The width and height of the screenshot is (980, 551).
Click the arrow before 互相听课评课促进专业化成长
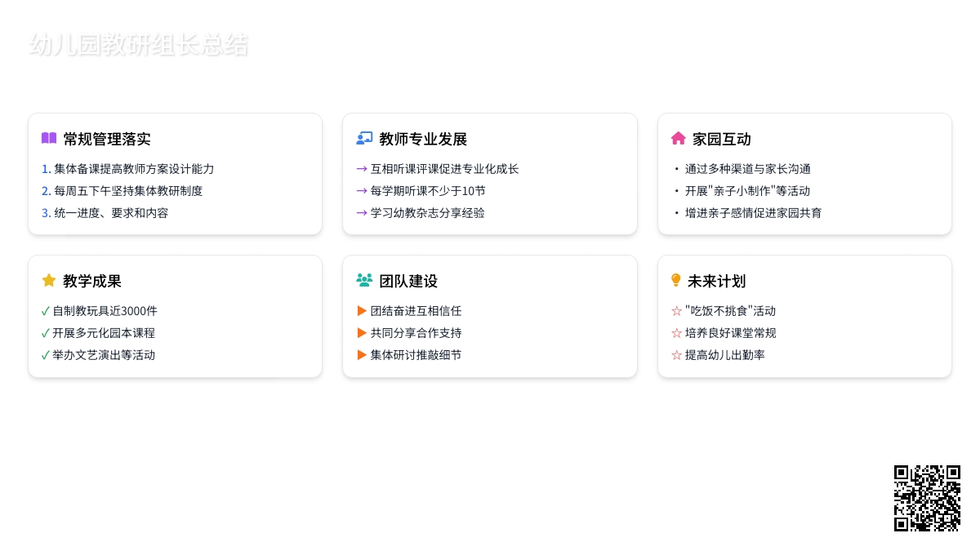coord(362,169)
